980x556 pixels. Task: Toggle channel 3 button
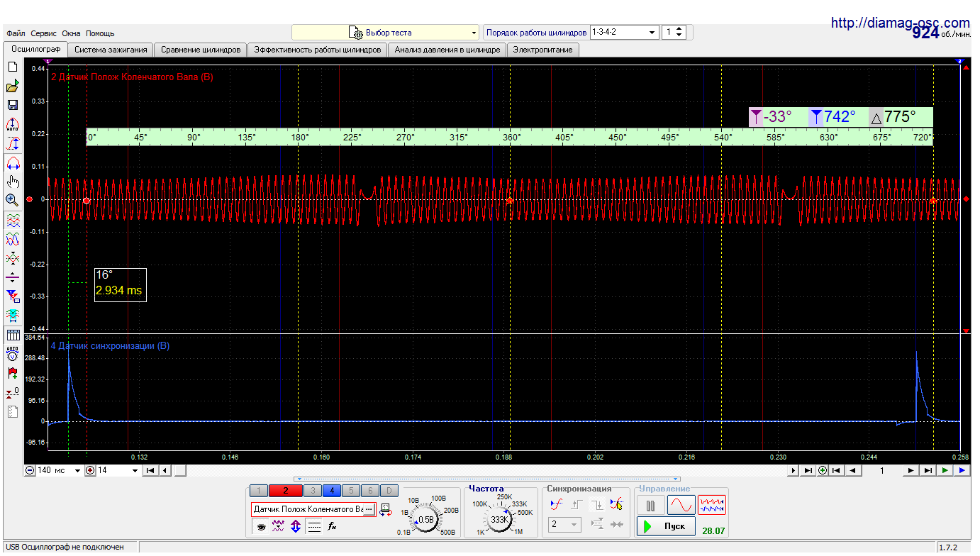pyautogui.click(x=312, y=491)
